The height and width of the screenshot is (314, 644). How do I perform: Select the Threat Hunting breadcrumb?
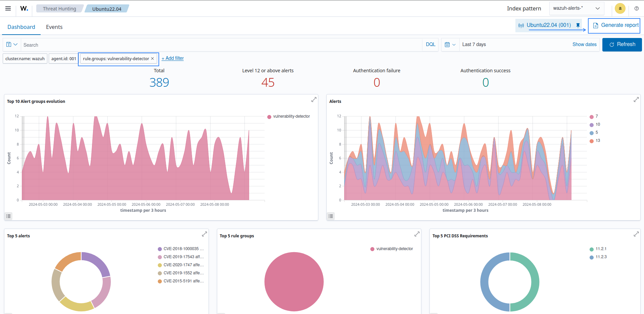[x=59, y=8]
